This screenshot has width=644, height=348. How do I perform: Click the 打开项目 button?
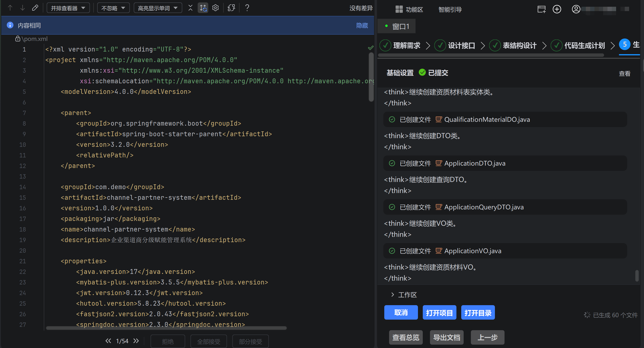(x=440, y=312)
